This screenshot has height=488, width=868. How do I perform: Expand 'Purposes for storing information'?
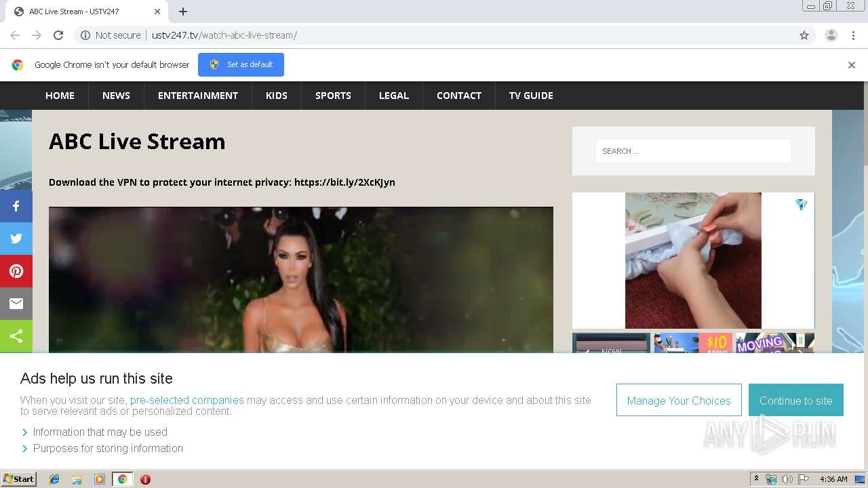(102, 448)
